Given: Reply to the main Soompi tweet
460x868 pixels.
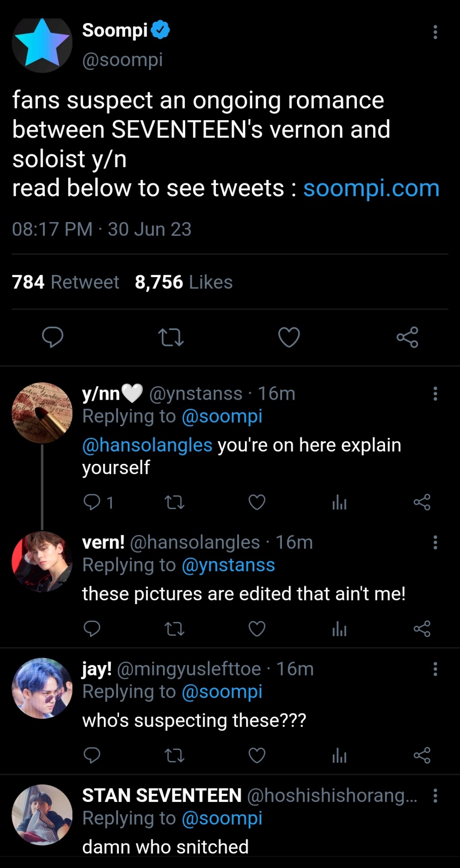Looking at the screenshot, I should (52, 337).
